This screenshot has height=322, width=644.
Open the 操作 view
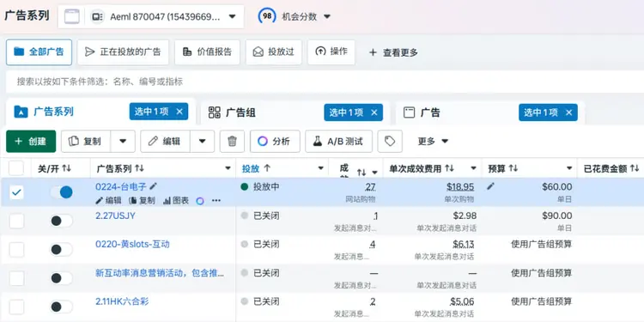click(x=331, y=52)
